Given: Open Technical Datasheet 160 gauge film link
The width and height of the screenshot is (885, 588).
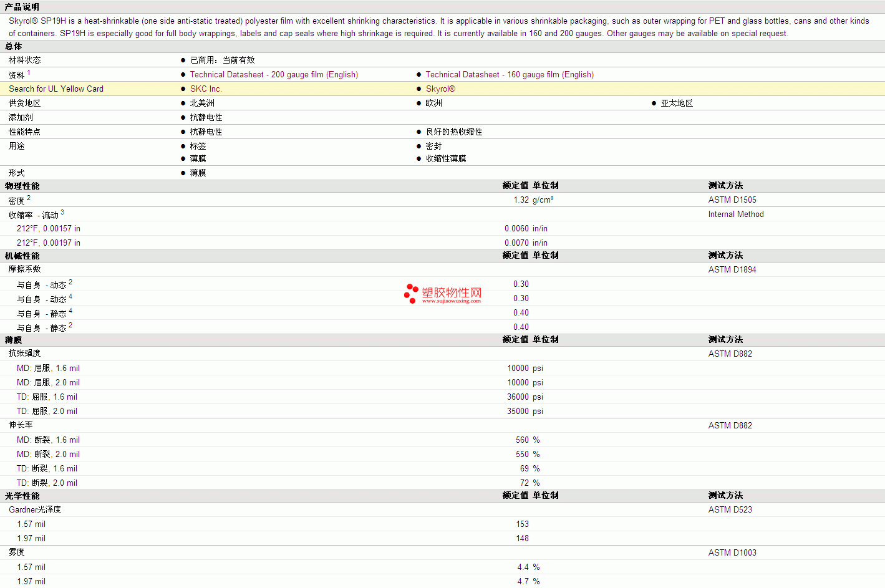Looking at the screenshot, I should (510, 74).
